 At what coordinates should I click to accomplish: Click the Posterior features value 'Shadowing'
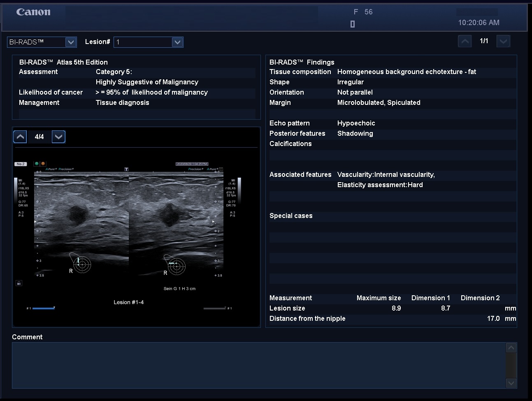tap(355, 133)
